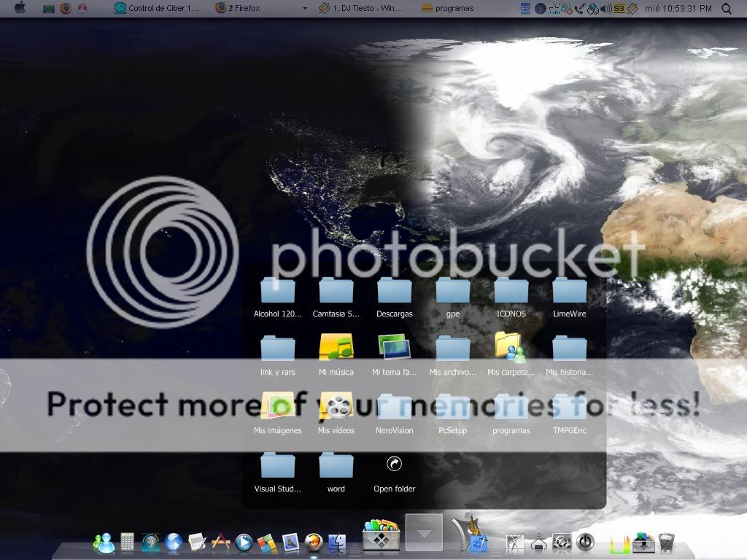Open the Mis videos folder
Viewport: 747px width, 560px height.
coord(336,413)
